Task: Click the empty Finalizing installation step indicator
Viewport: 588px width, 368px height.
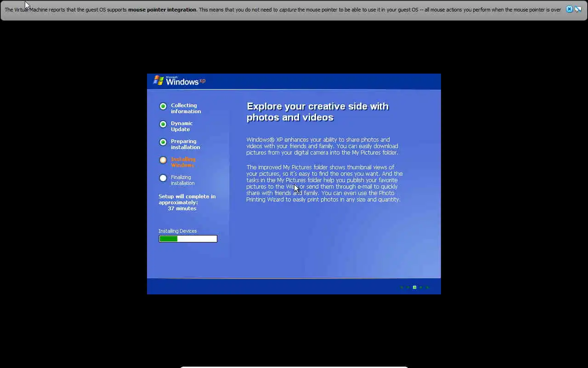Action: click(x=163, y=178)
